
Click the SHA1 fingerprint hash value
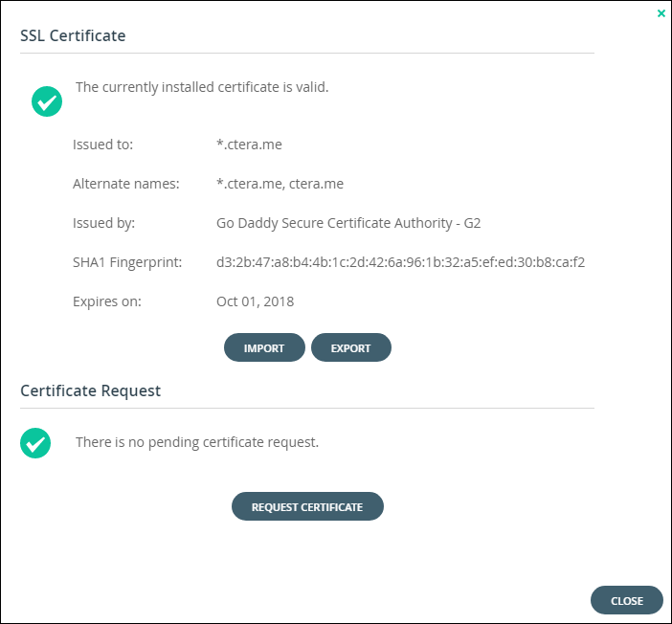(401, 262)
